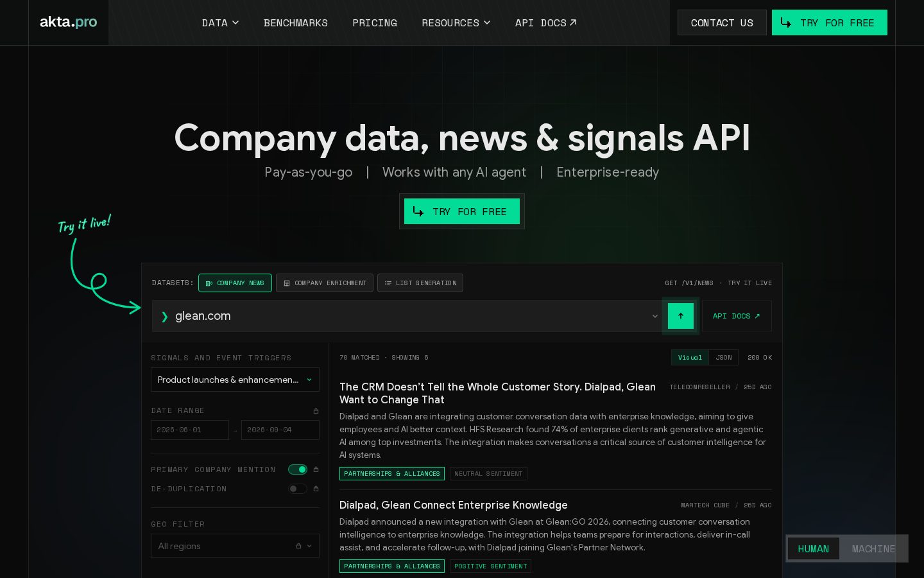This screenshot has width=924, height=578.
Task: Click the GET /V1/NEWS endpoint label
Action: (x=689, y=283)
